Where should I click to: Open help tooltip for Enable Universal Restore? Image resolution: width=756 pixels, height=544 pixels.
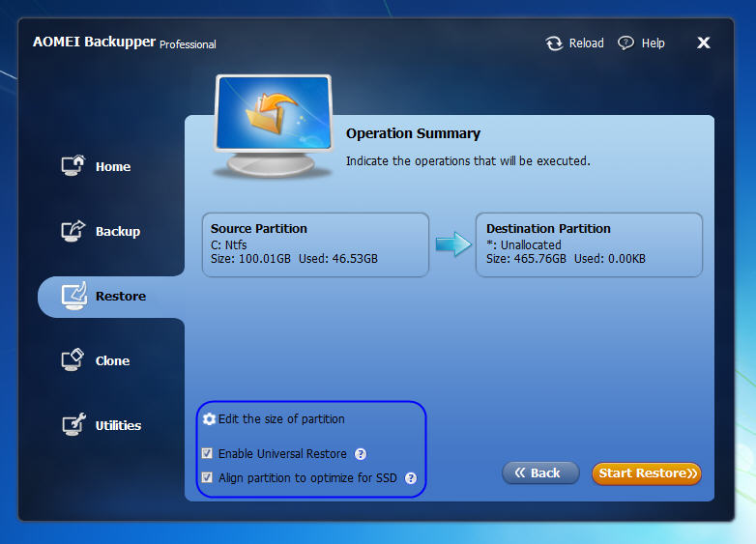pos(361,454)
